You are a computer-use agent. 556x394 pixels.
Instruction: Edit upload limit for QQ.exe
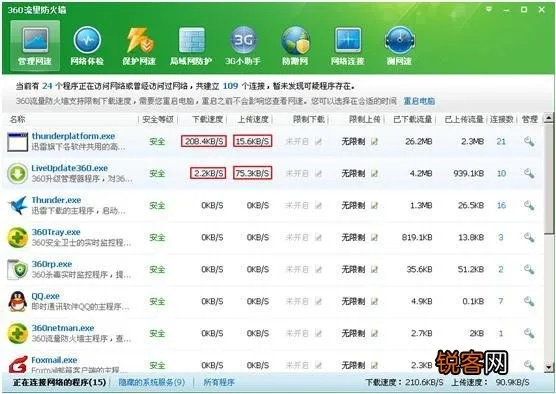point(374,301)
